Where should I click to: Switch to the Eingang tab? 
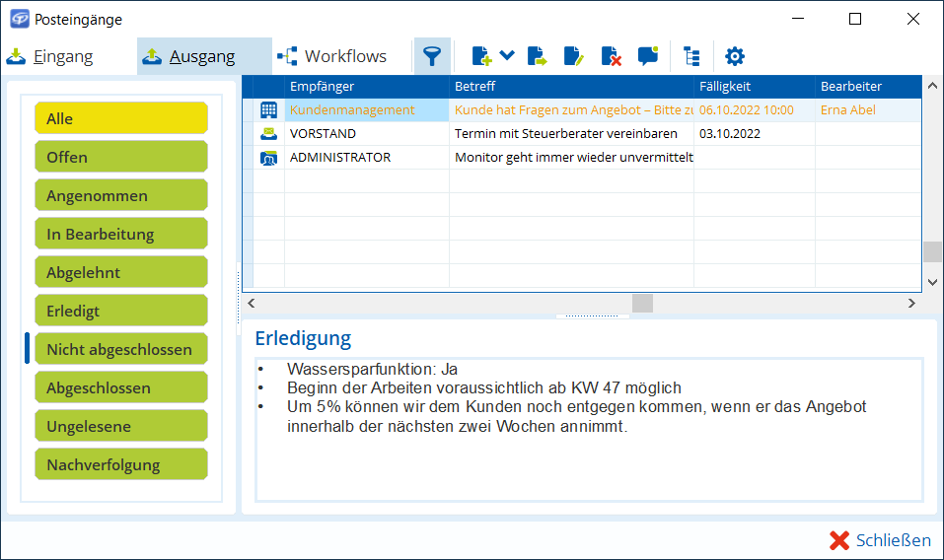coord(51,56)
